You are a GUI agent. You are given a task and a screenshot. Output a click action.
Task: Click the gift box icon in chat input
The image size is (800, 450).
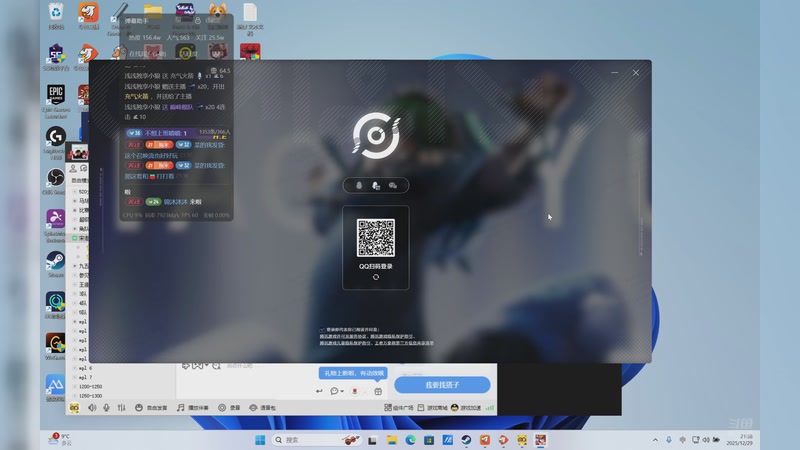click(x=378, y=391)
